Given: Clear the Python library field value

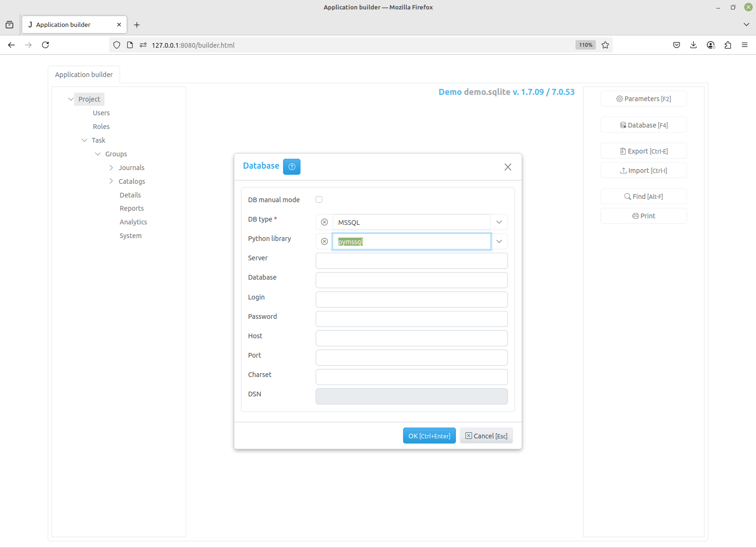Looking at the screenshot, I should (324, 241).
